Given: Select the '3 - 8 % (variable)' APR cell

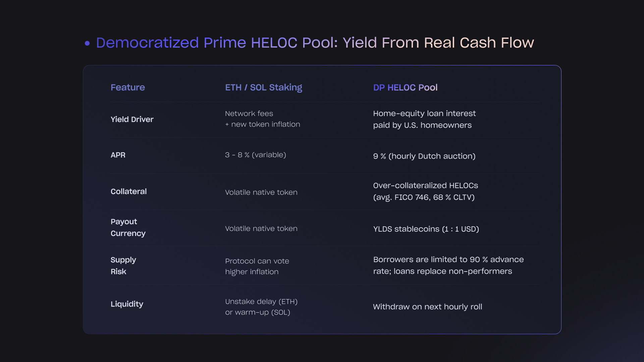Looking at the screenshot, I should point(256,155).
